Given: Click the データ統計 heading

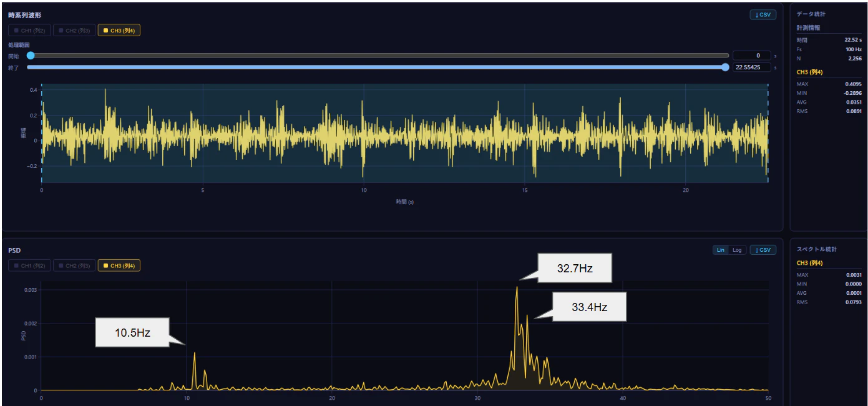Looking at the screenshot, I should [x=811, y=14].
